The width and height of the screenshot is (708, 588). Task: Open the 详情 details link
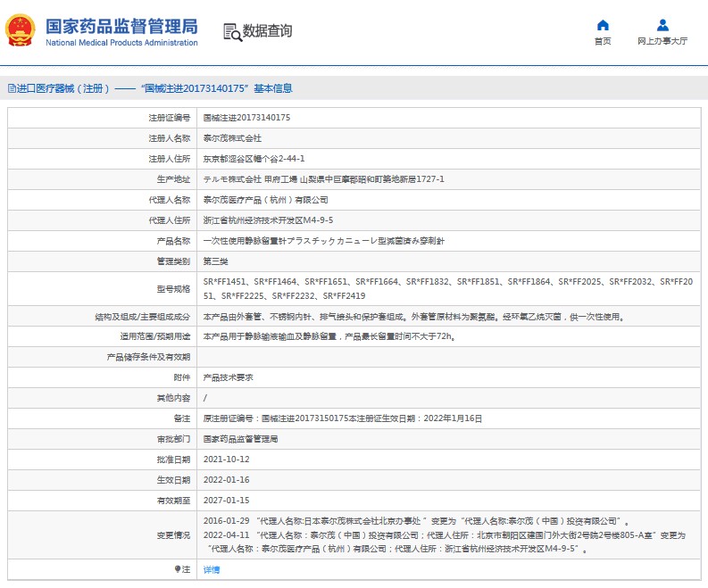[212, 569]
